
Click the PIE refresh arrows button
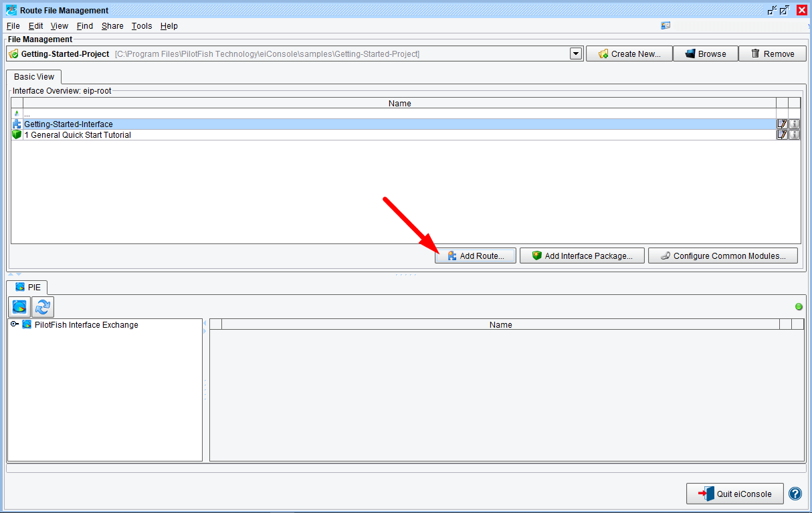43,307
